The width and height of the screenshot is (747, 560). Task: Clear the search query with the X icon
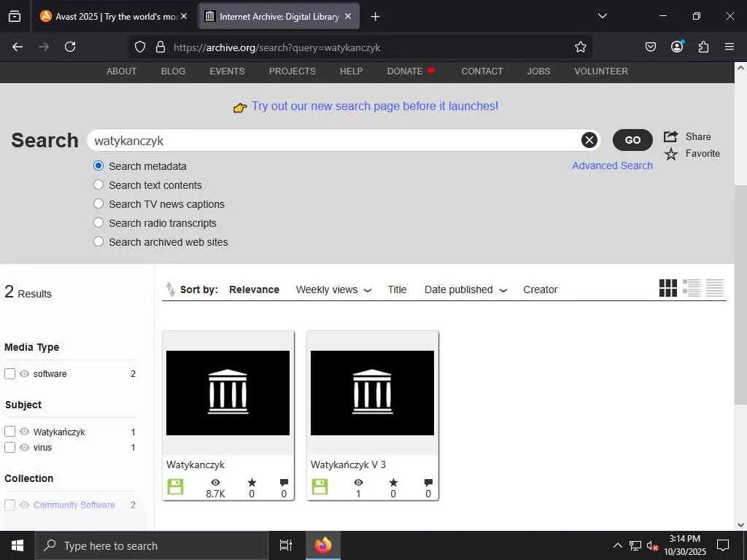coord(589,140)
